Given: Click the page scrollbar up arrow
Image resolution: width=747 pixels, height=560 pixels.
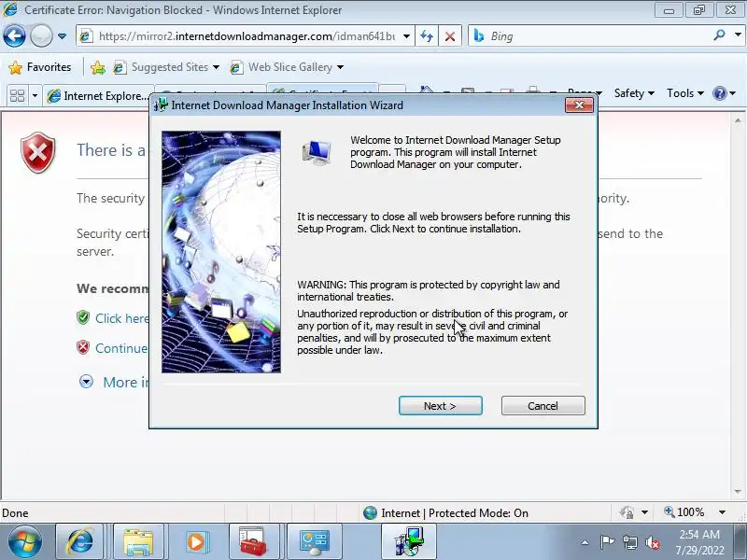Looking at the screenshot, I should point(738,120).
